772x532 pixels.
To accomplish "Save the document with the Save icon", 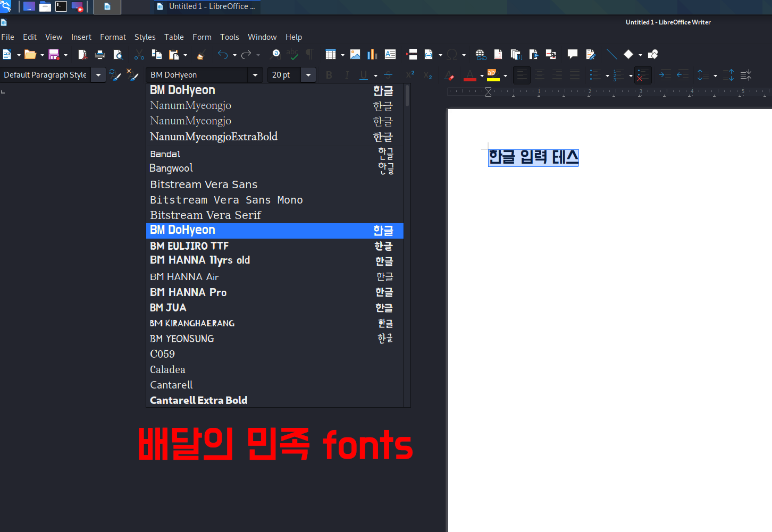I will pos(54,54).
